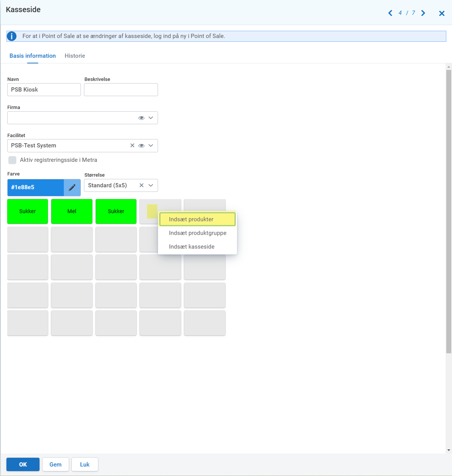Click the PSB-Test System facility field
452x476 pixels.
click(x=82, y=145)
